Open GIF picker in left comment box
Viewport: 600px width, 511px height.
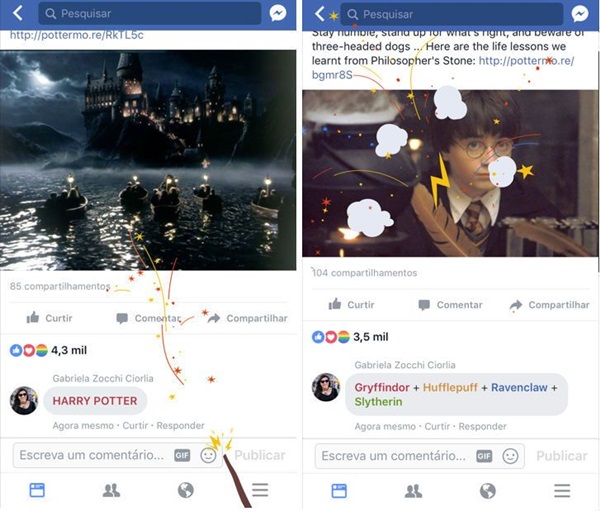pyautogui.click(x=182, y=455)
